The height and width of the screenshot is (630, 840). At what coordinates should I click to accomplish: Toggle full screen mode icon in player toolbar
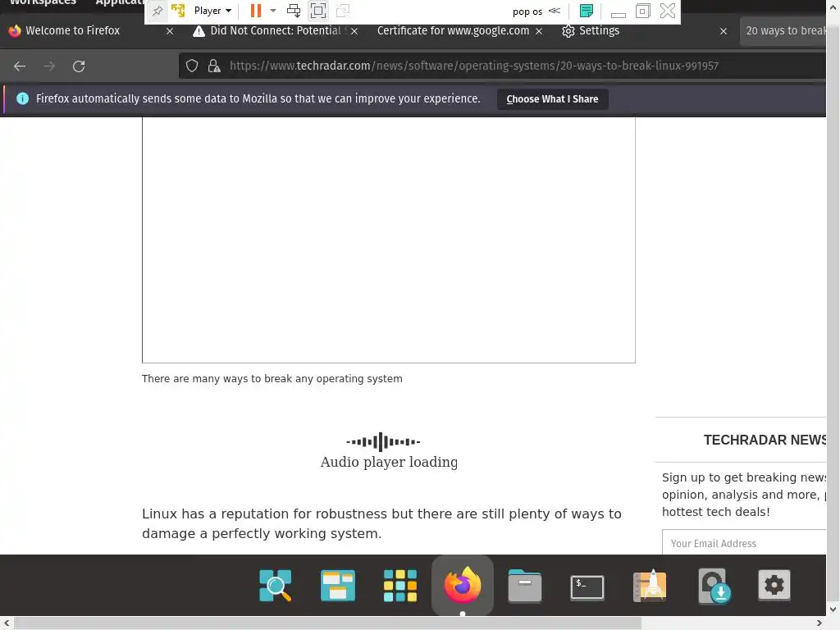tap(318, 11)
